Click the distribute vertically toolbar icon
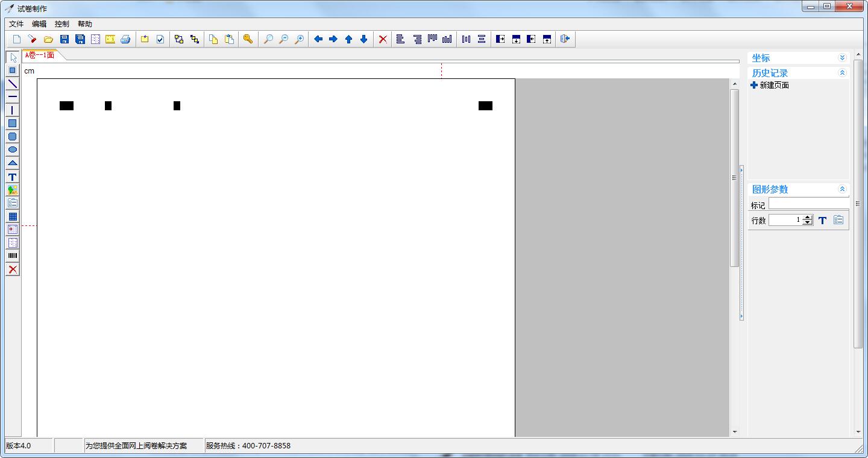Viewport: 868px width, 458px height. coord(482,39)
